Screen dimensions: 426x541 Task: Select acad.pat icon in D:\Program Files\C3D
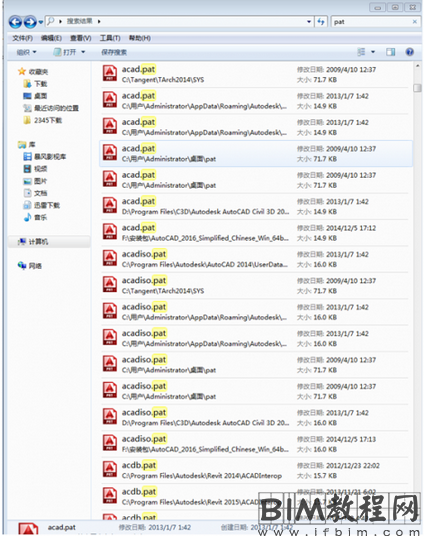[110, 206]
